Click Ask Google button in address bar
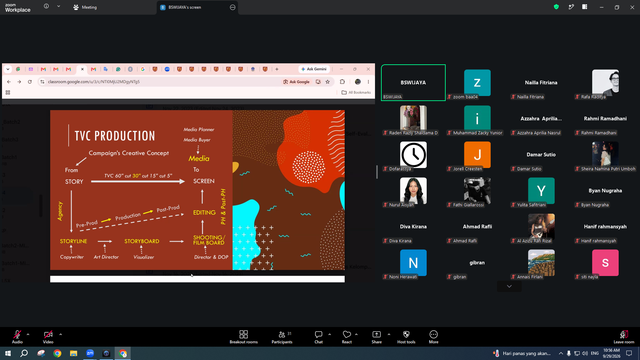640x360 pixels. pyautogui.click(x=296, y=82)
